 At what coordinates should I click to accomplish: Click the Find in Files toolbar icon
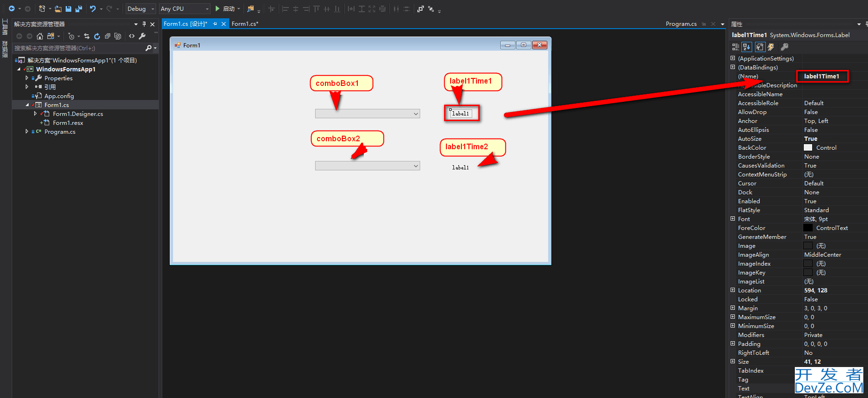(251, 8)
